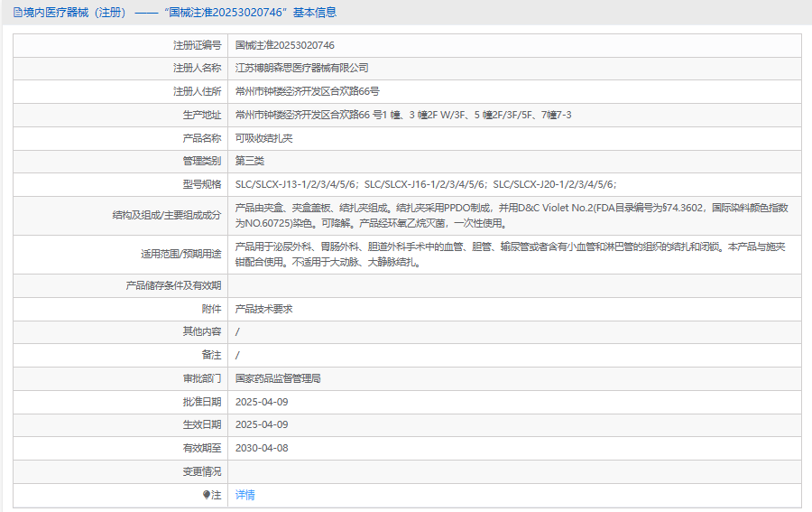
Task: Select 生效日期 value 2025-04-09
Action: click(262, 425)
